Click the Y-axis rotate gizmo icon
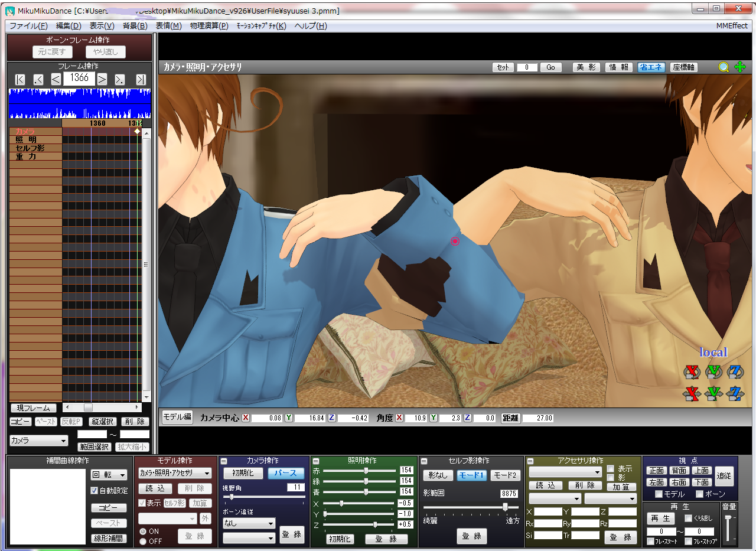The width and height of the screenshot is (756, 551). pyautogui.click(x=713, y=372)
